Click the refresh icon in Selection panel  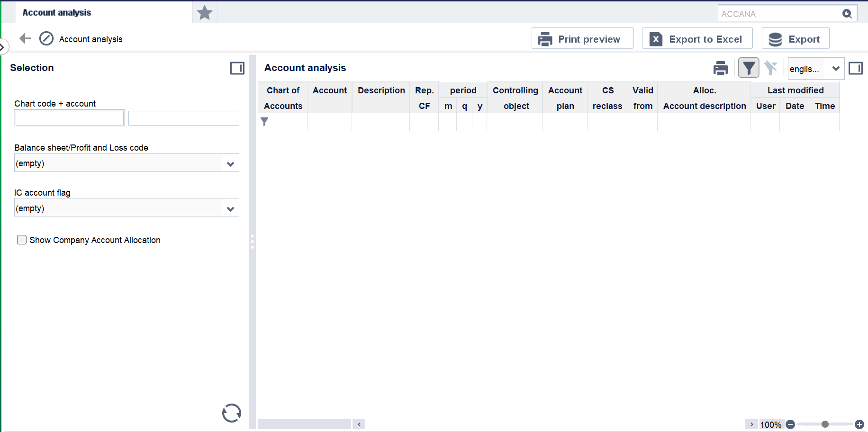click(232, 413)
